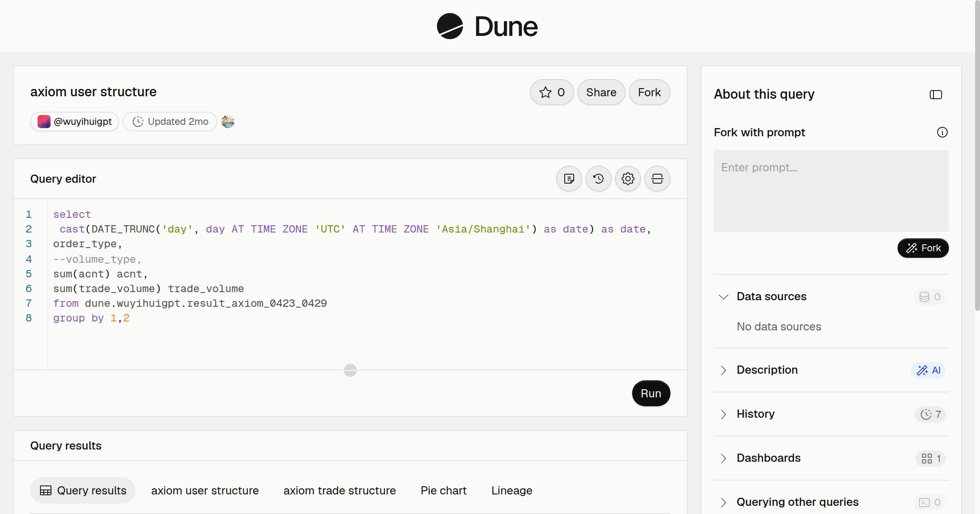This screenshot has width=980, height=514.
Task: Expand the History section
Action: (x=723, y=414)
